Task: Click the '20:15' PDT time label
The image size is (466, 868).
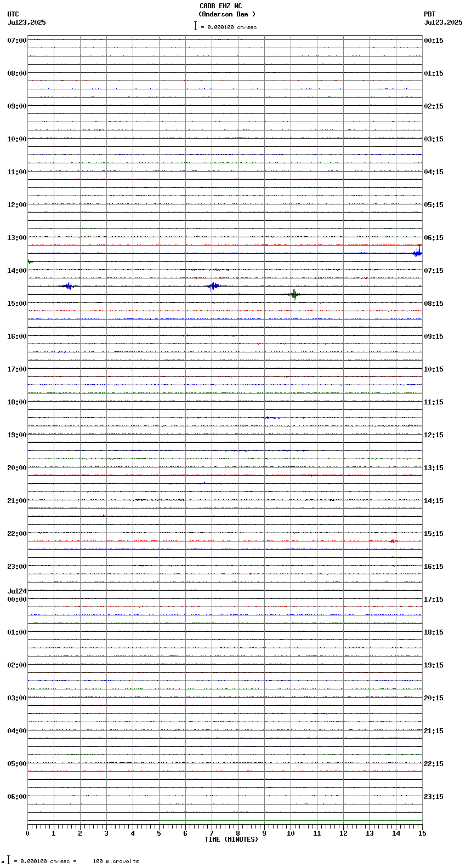Action: (434, 698)
